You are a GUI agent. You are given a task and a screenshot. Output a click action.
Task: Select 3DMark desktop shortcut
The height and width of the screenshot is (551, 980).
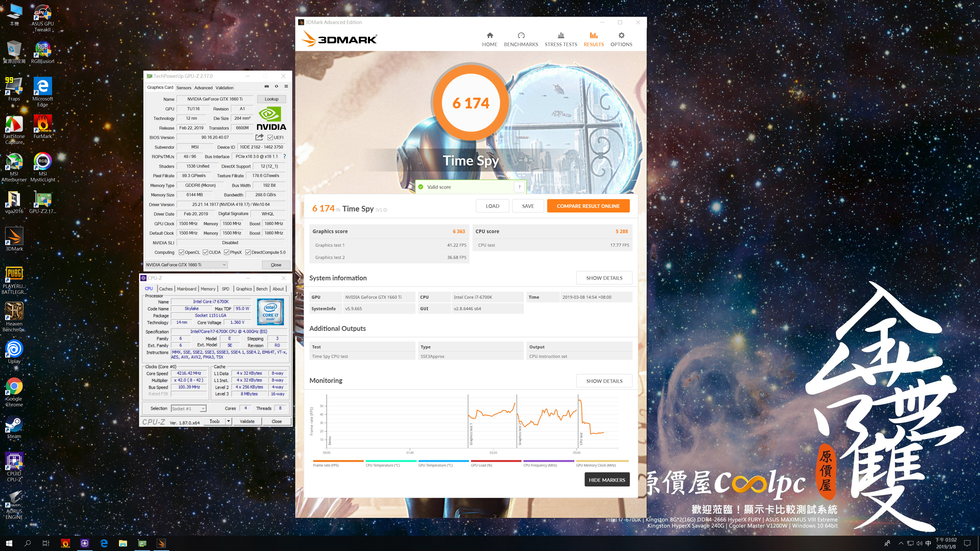tap(14, 240)
